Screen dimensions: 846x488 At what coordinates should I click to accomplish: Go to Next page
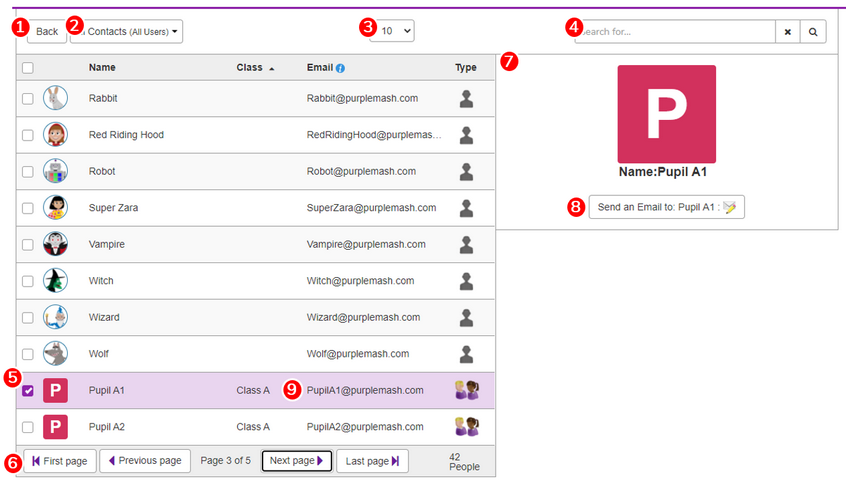[x=296, y=461]
